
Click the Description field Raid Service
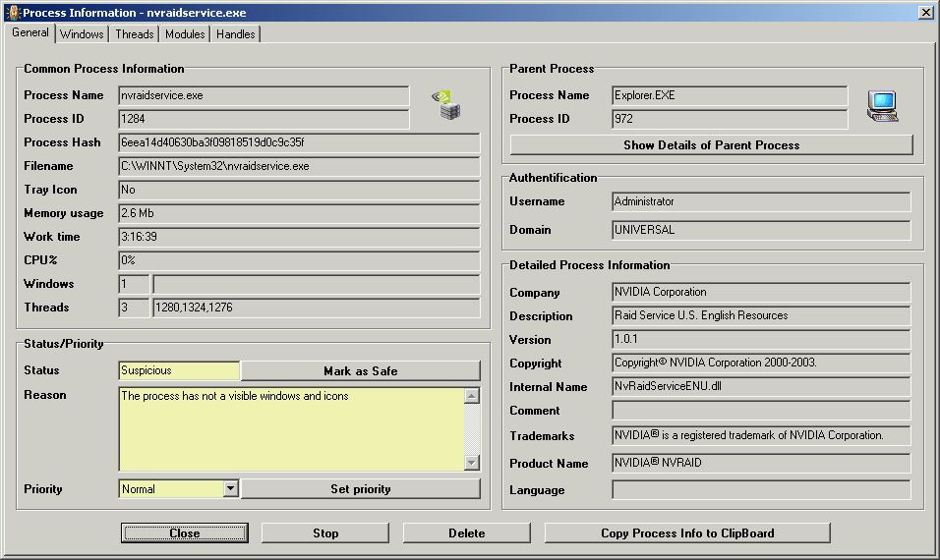click(761, 315)
